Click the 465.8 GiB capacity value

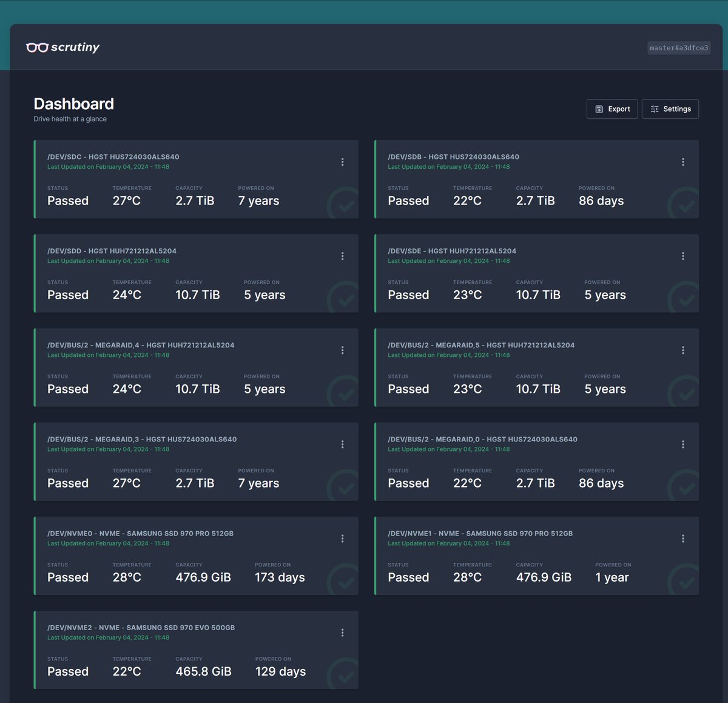point(203,671)
